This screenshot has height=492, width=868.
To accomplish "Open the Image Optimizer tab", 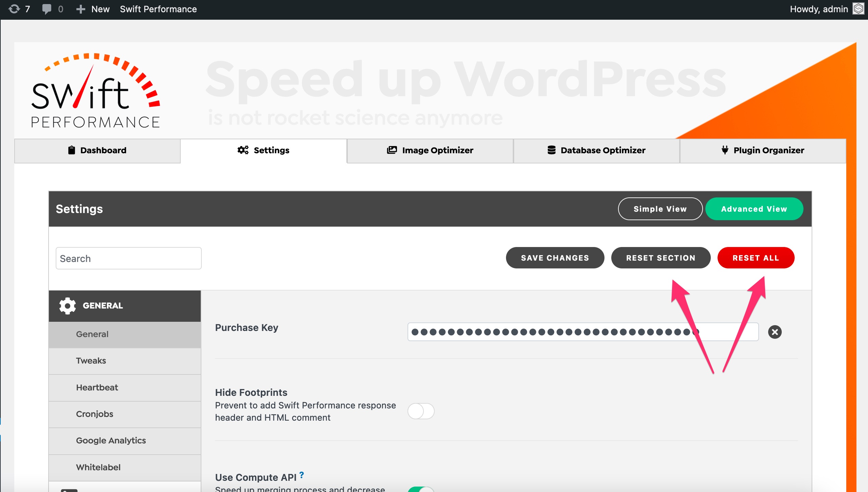I will pos(430,151).
